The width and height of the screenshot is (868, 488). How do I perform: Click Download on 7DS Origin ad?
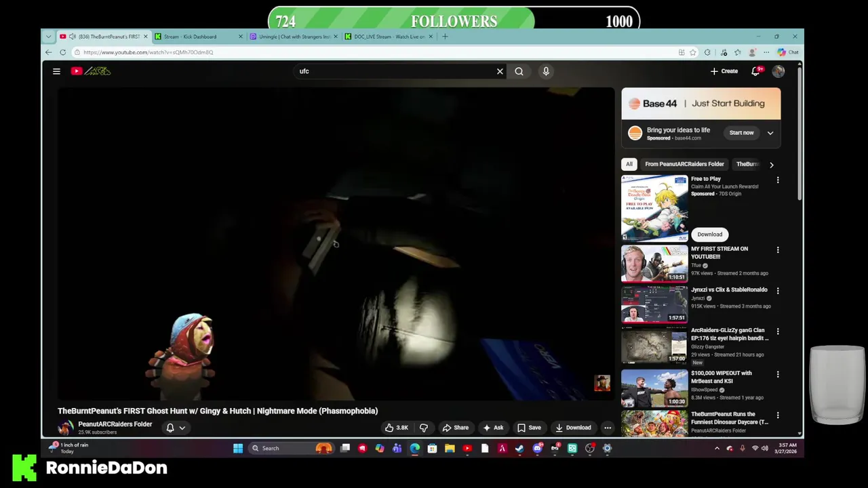710,235
